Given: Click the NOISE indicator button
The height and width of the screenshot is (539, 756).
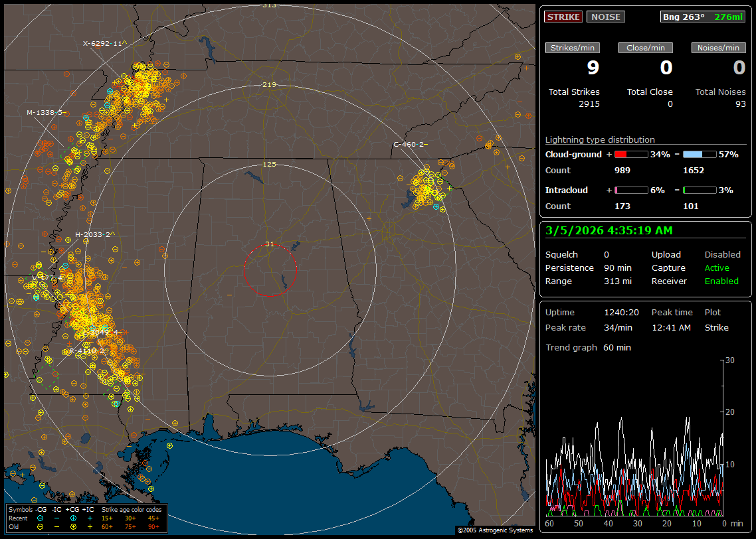Looking at the screenshot, I should 605,17.
